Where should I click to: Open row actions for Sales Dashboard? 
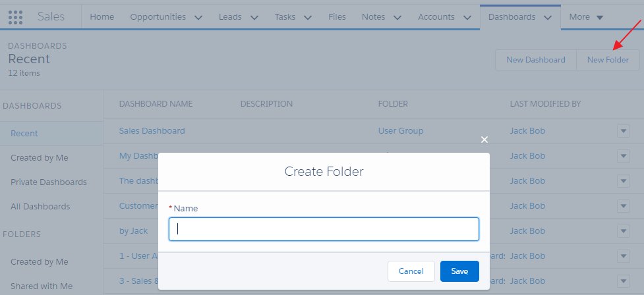[x=624, y=131]
